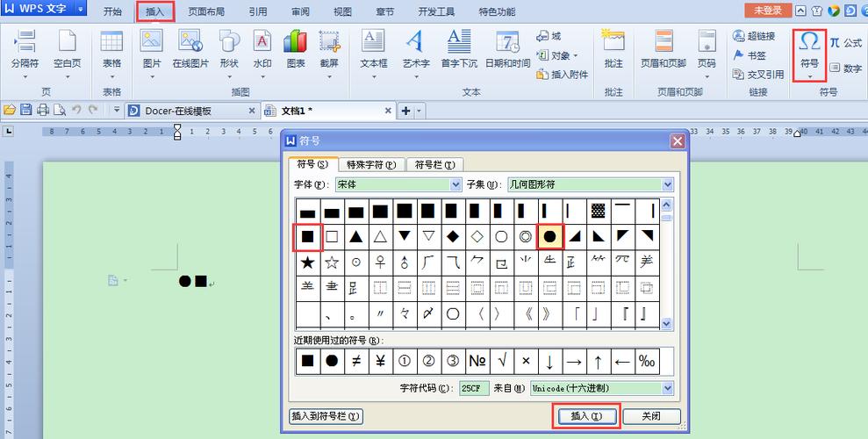Click the 关闭 button in symbol dialog
Viewport: 868px width, 439px height.
coord(651,416)
